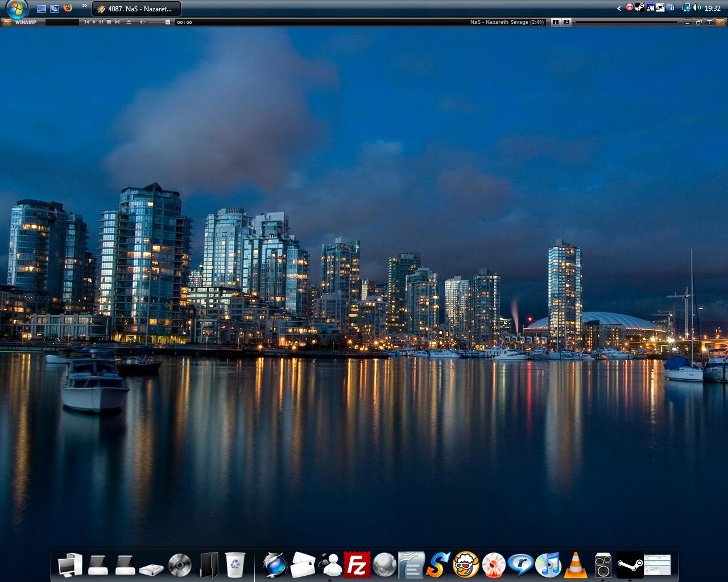Viewport: 728px width, 582px height.
Task: Open My Computer icon in the dock
Action: pyautogui.click(x=70, y=566)
